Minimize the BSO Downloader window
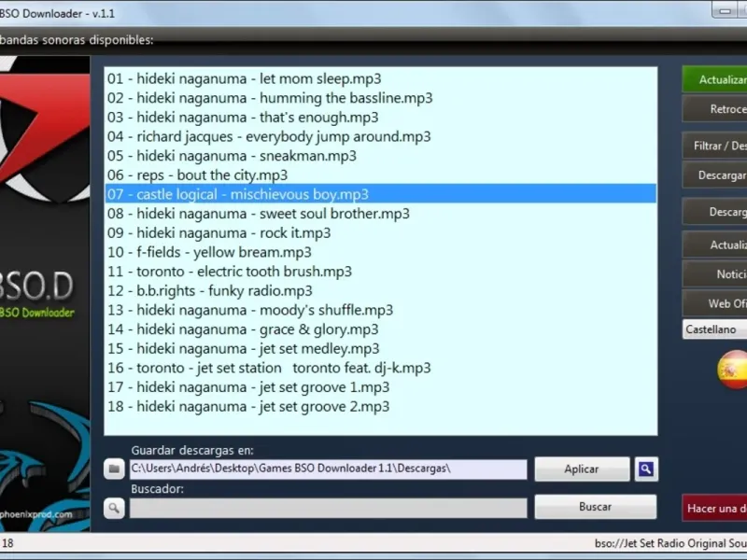 (726, 10)
